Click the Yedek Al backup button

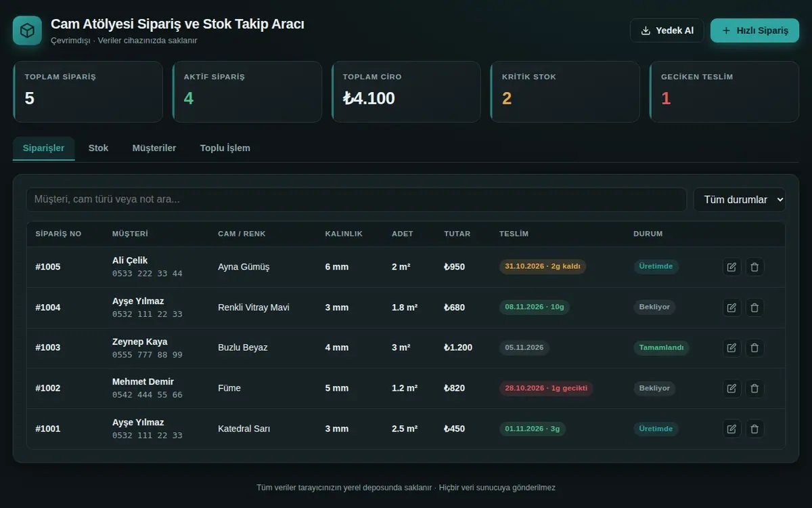(x=667, y=30)
